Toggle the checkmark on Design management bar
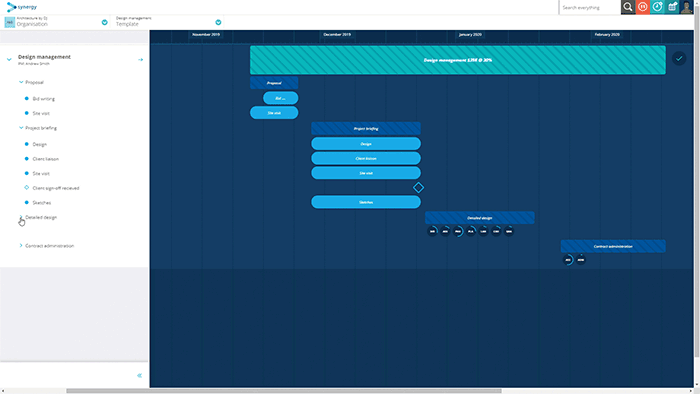 679,58
